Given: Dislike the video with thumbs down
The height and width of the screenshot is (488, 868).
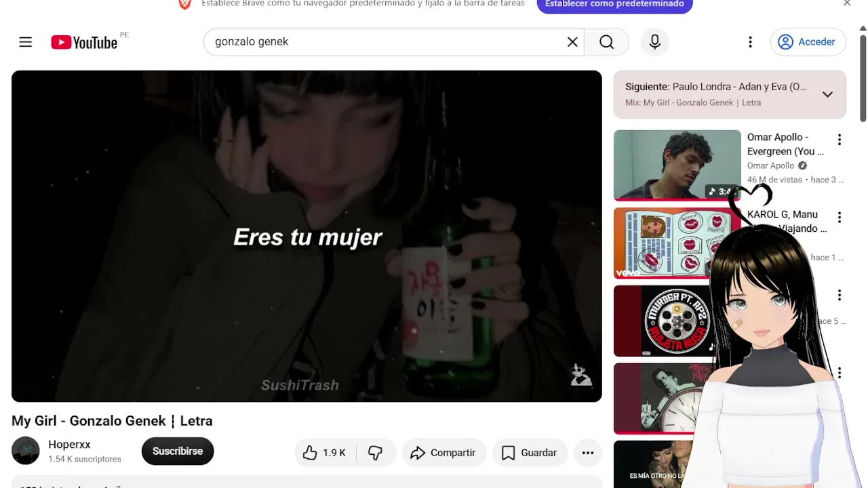Looking at the screenshot, I should tap(375, 453).
